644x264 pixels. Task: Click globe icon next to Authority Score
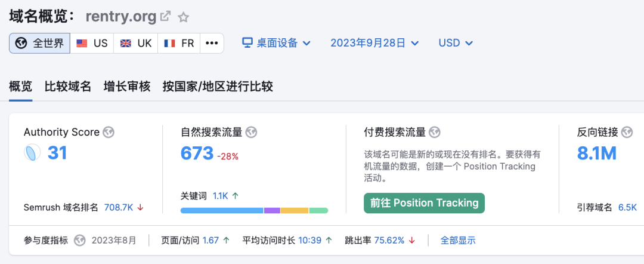pos(109,133)
